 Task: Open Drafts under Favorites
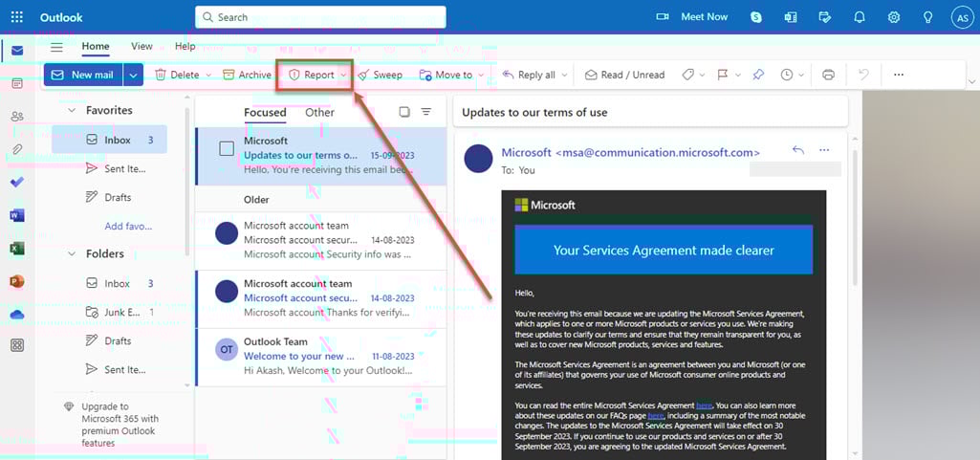[109, 198]
